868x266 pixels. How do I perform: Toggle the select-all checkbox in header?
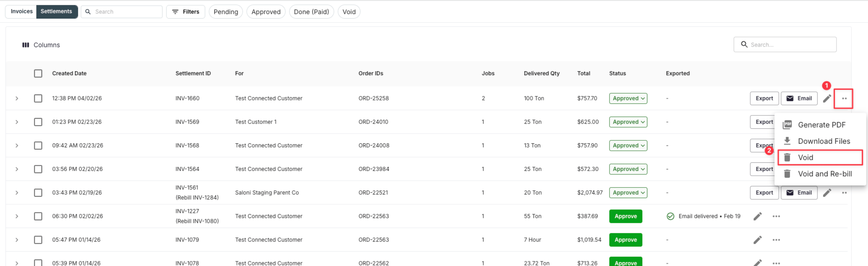point(38,73)
